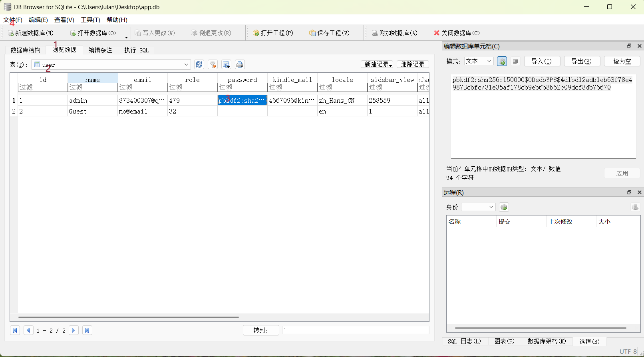Switch to the 远程(R) bottom tab
The height and width of the screenshot is (357, 644).
(x=589, y=341)
